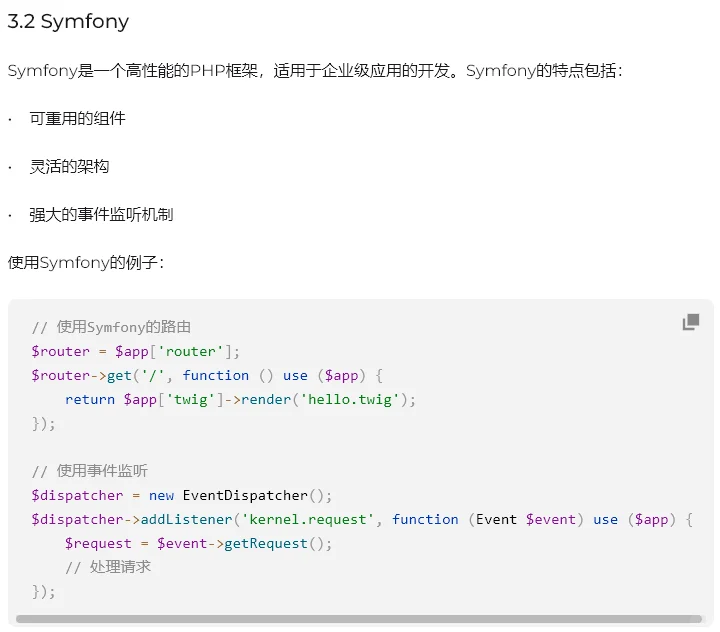Click the code line "$router = $app['router'];"
The width and height of the screenshot is (720, 632).
(x=136, y=351)
